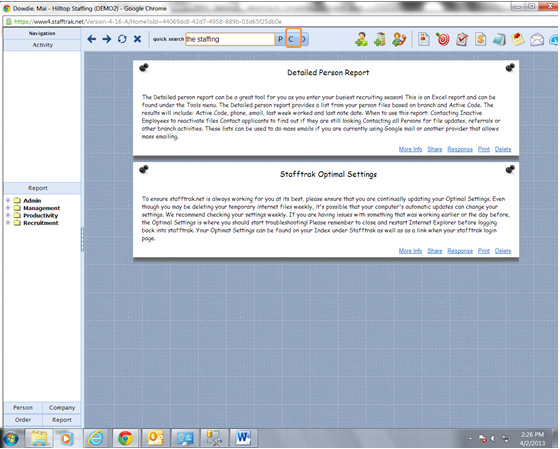Image resolution: width=560 pixels, height=449 pixels.
Task: Open Microsoft Word from taskbar
Action: [243, 438]
